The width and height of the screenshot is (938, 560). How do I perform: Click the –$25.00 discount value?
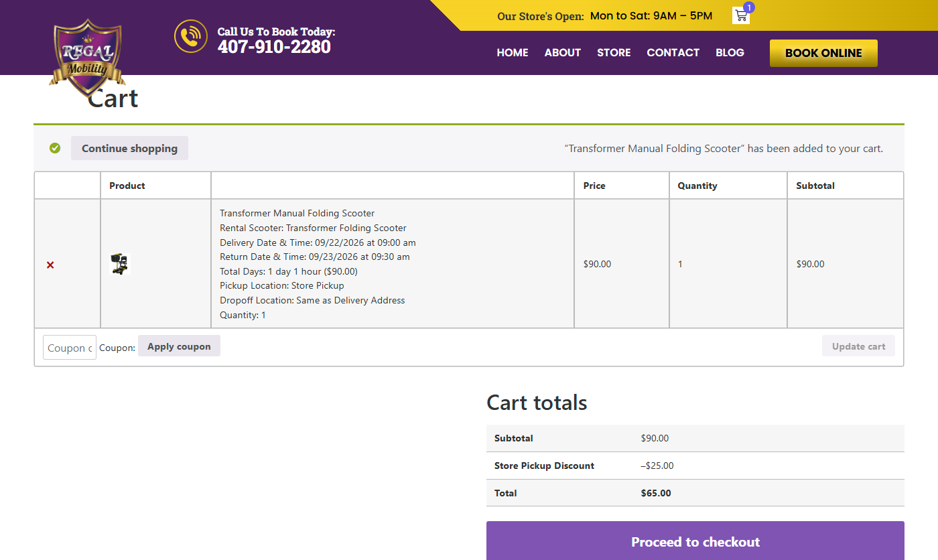click(x=657, y=466)
